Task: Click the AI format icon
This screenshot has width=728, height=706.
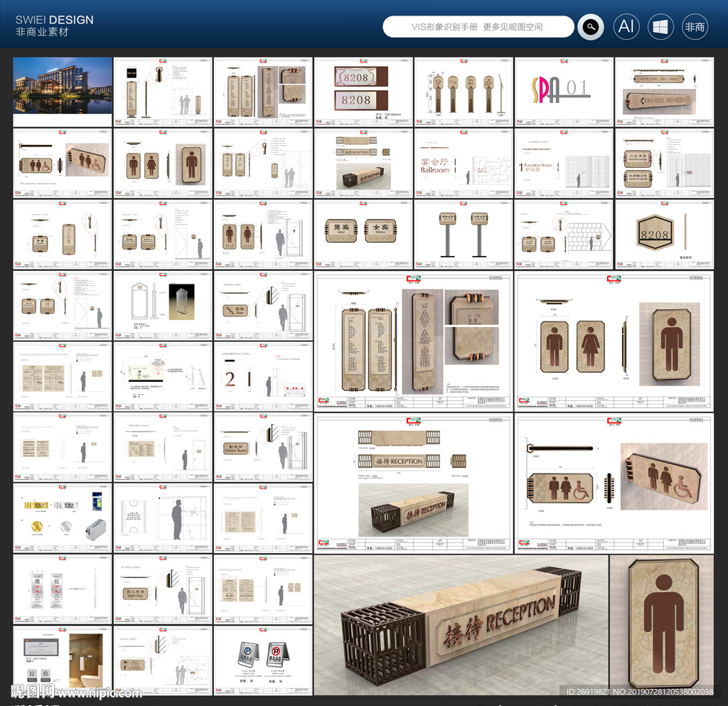Action: point(626,27)
